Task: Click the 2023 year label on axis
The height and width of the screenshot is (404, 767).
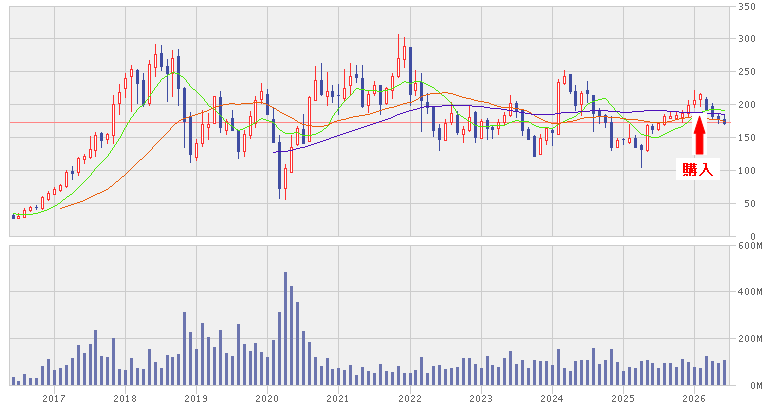Action: click(x=481, y=398)
